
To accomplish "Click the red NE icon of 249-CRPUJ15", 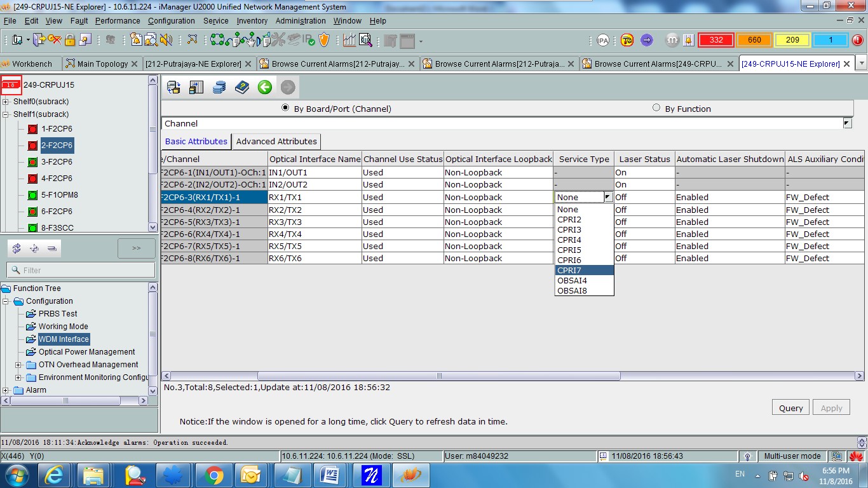I will tap(11, 85).
